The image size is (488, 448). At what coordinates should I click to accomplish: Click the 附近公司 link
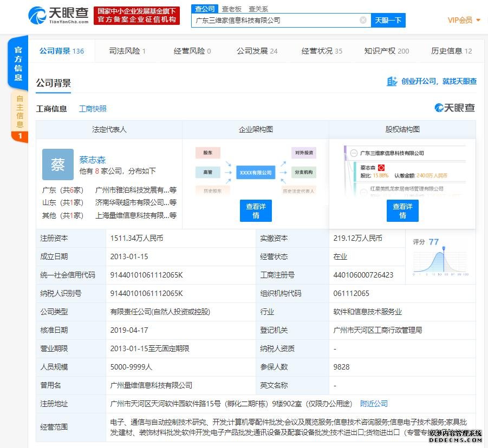(374, 404)
